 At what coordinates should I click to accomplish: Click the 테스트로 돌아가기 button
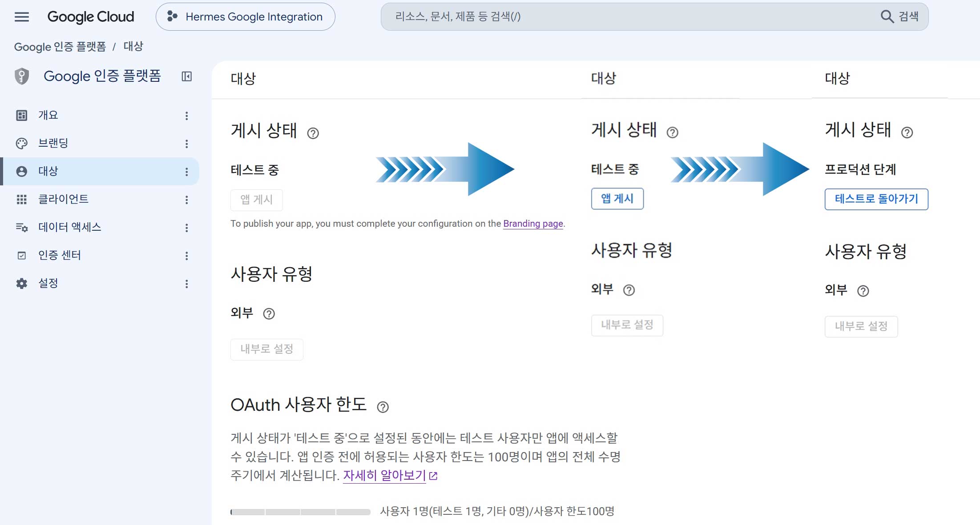876,199
